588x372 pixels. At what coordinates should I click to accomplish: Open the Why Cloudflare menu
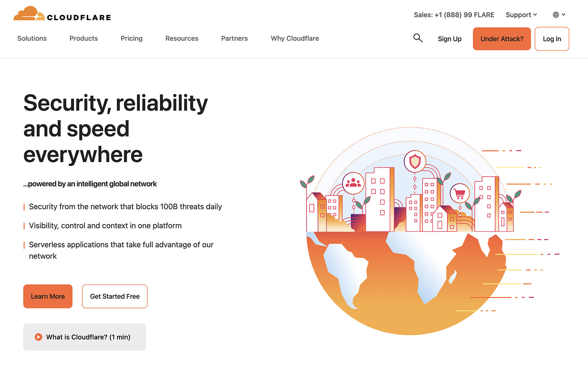coord(295,38)
